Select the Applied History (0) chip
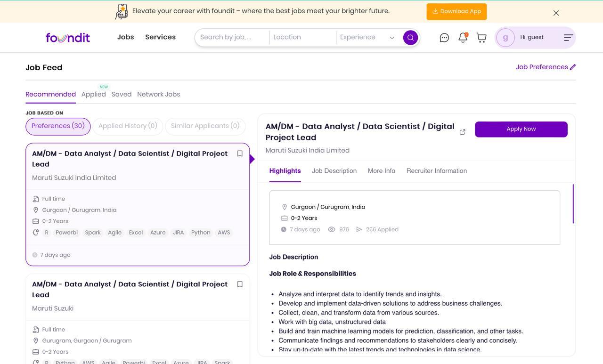The width and height of the screenshot is (603, 364). [128, 126]
